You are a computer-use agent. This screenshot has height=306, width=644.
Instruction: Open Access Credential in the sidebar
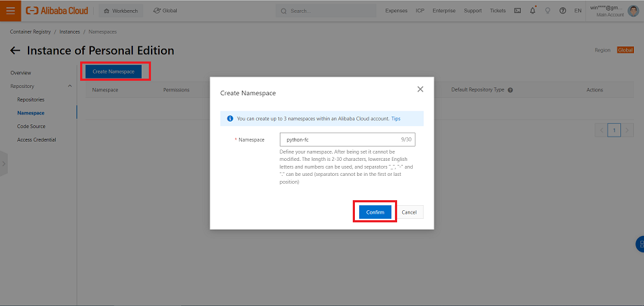coord(36,139)
